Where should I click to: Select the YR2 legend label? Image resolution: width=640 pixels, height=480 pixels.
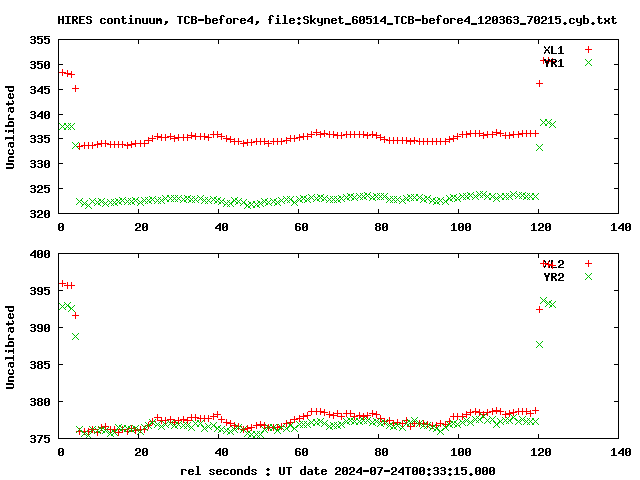click(x=553, y=277)
